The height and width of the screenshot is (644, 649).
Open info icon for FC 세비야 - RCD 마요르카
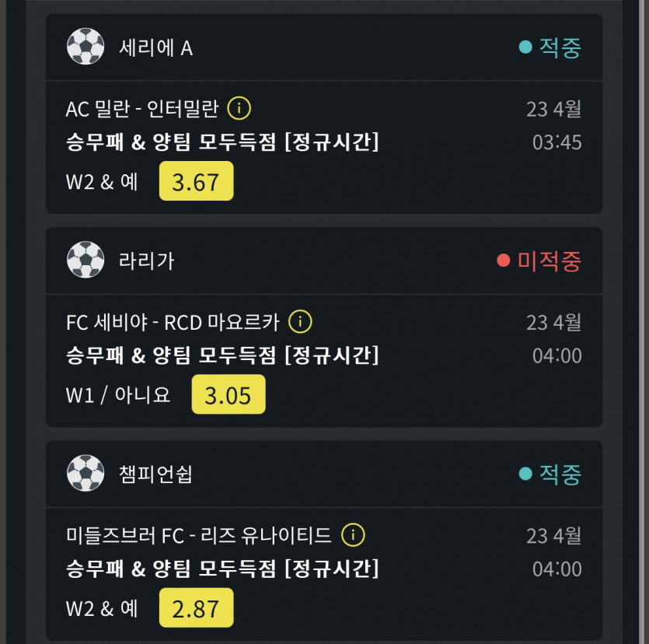click(x=300, y=321)
